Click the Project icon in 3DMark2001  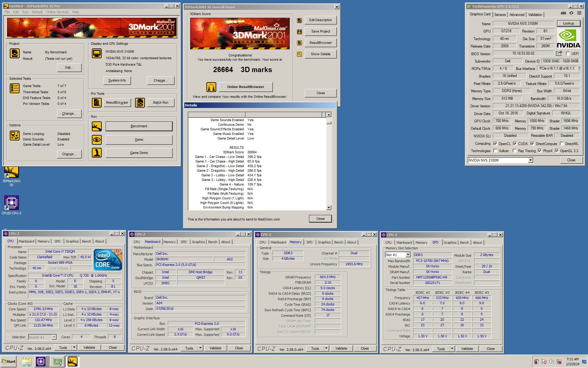pos(15,53)
